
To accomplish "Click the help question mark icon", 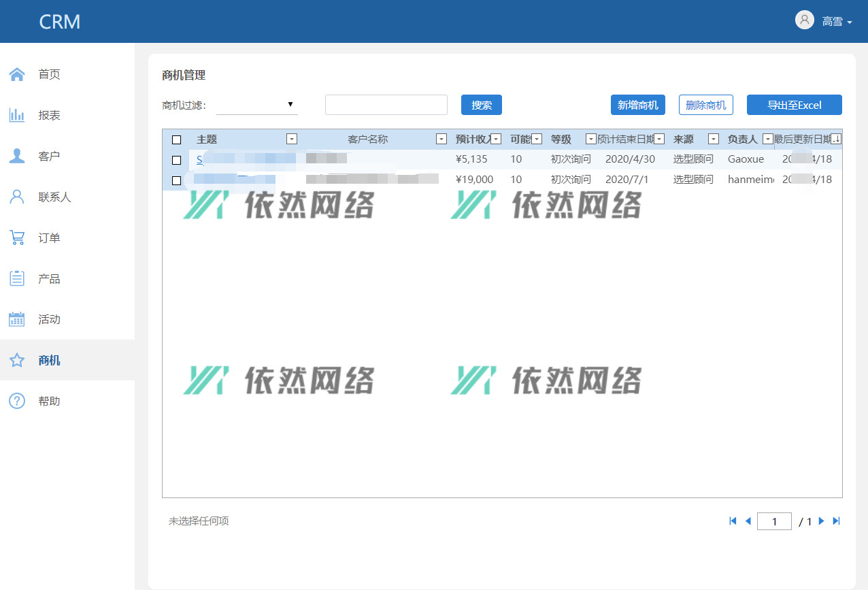I will [17, 401].
